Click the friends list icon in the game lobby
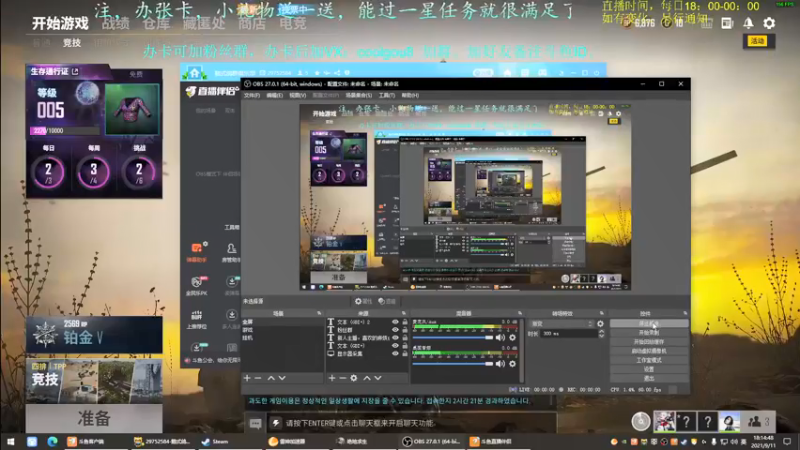800x450 pixels. pos(760,421)
